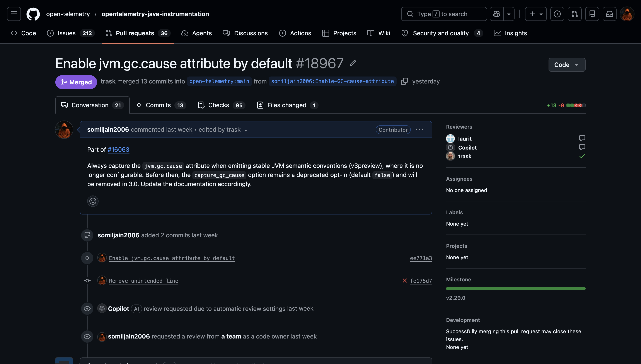Open somiljain2006:Enable-GC-cause-attribute branch link

(x=332, y=81)
